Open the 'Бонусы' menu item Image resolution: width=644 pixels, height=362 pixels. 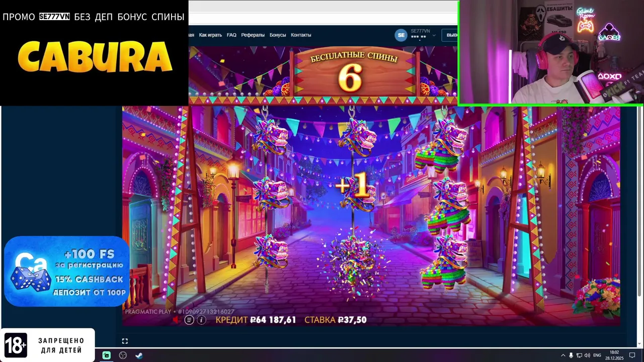pyautogui.click(x=278, y=35)
